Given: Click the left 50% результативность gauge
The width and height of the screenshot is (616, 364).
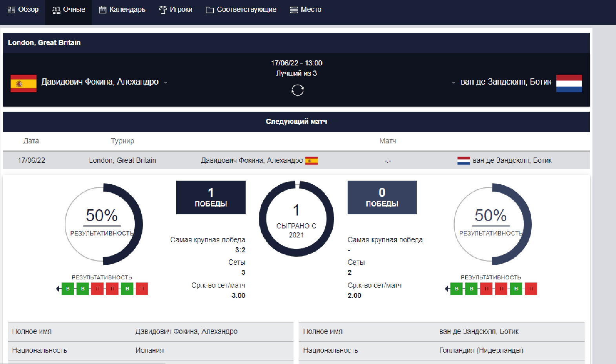Looking at the screenshot, I should click(104, 224).
